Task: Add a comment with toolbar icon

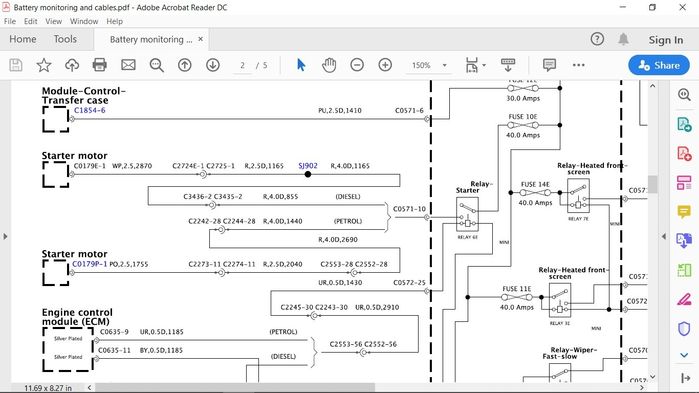Action: (549, 65)
